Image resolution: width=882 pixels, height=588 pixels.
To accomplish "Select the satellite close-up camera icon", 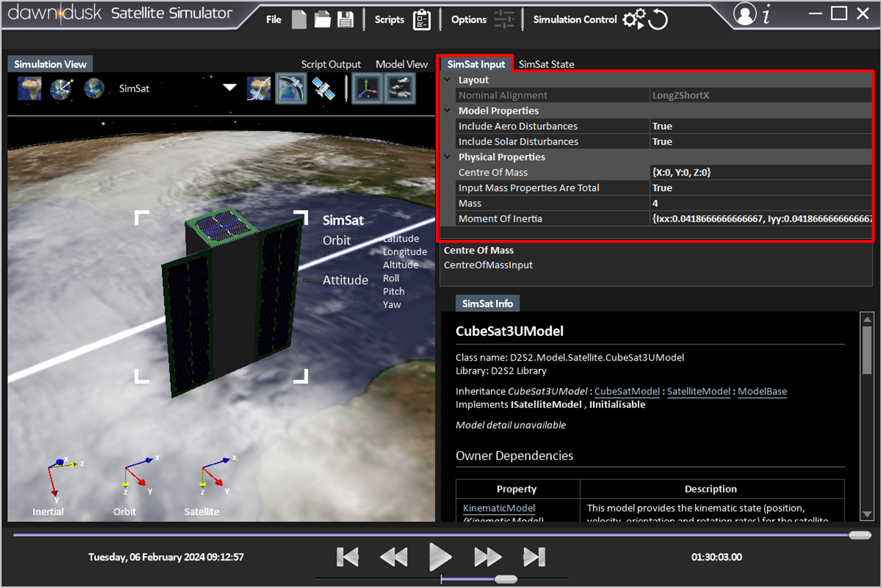I will [323, 89].
